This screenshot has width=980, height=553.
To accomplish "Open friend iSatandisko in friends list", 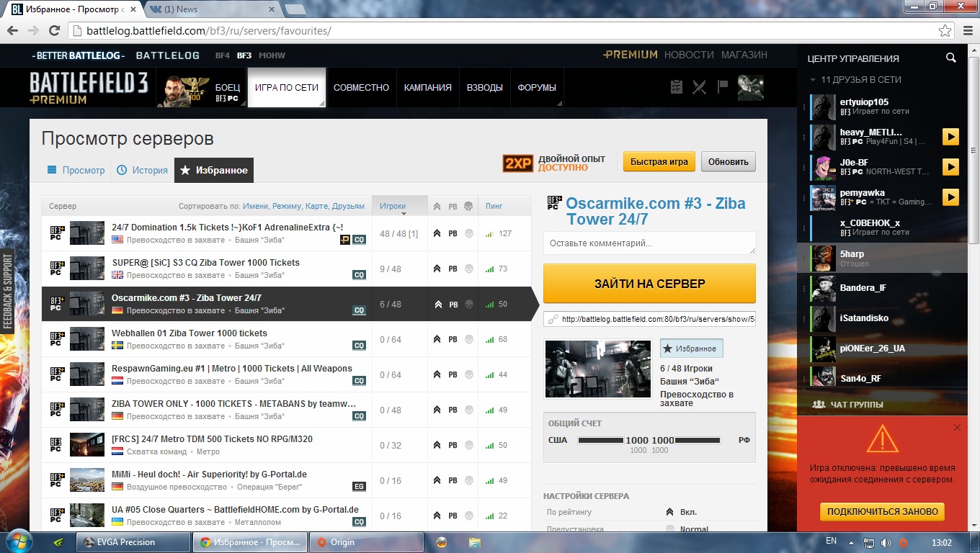I will point(882,318).
